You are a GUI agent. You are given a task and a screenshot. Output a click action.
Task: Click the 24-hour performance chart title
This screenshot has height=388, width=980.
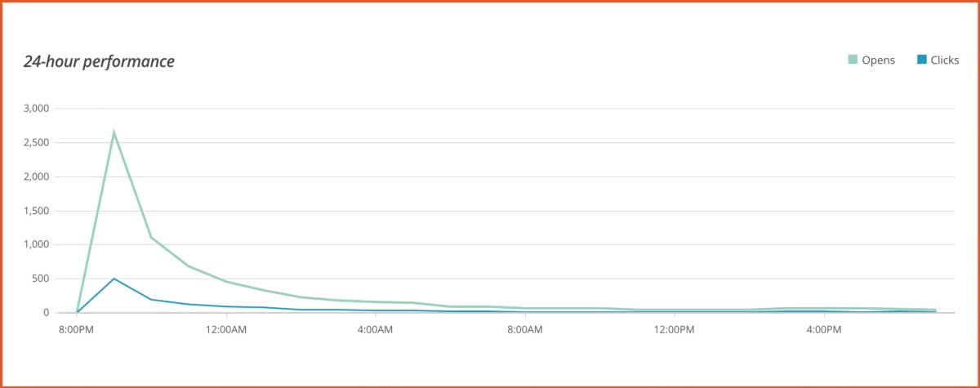(99, 61)
